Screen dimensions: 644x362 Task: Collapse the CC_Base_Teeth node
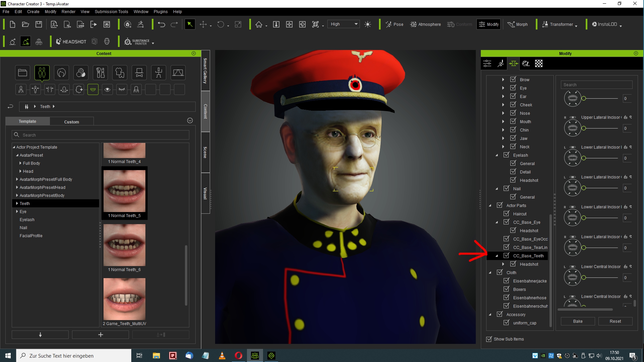tap(497, 256)
